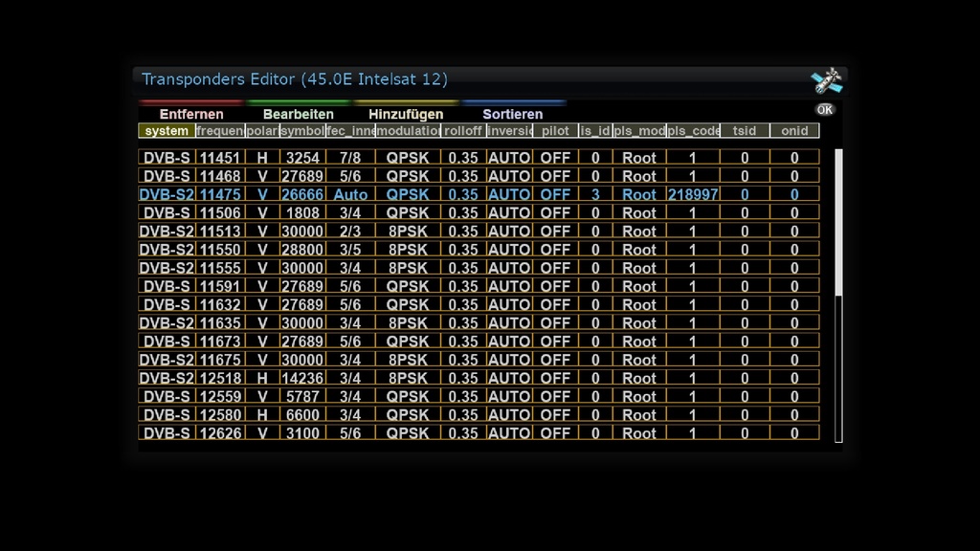Click Root in the 11451 row
This screenshot has height=551, width=980.
[x=639, y=158]
